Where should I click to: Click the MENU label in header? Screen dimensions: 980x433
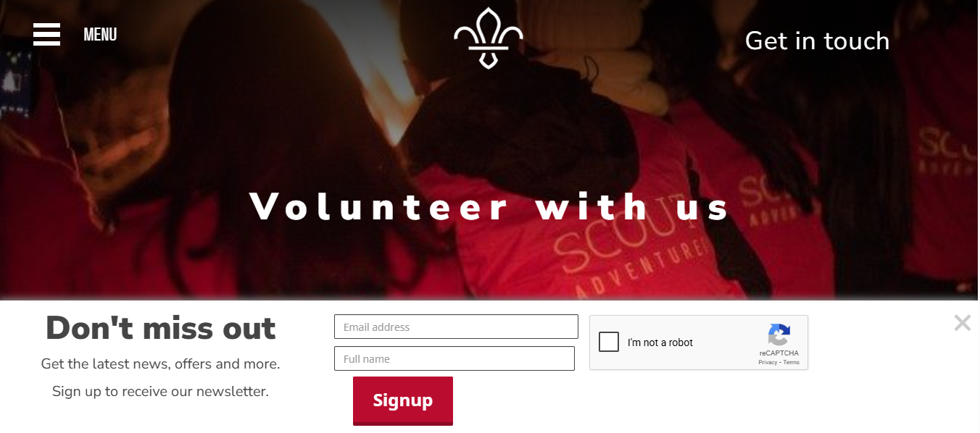100,34
